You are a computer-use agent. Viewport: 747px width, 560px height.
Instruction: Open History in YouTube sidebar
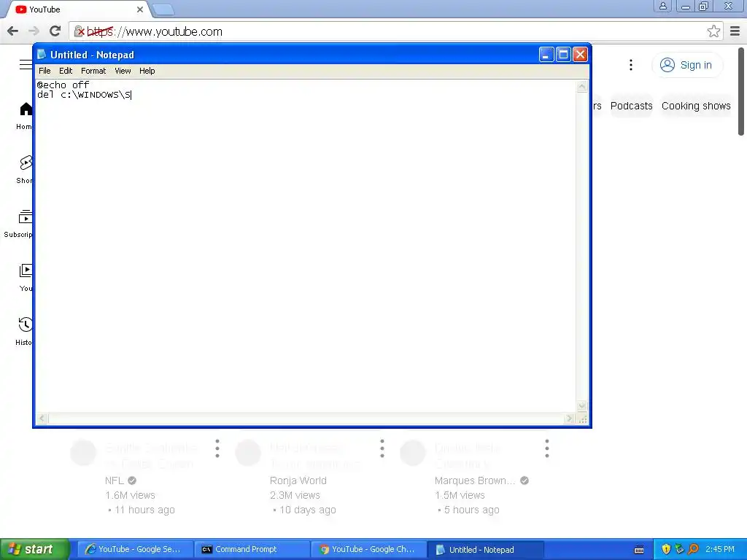[x=24, y=332]
